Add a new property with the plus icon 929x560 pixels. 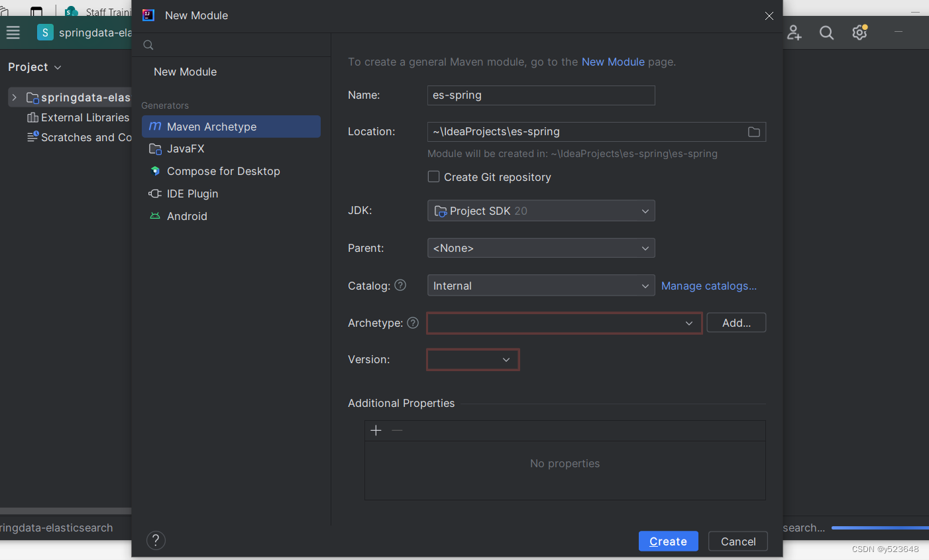[x=376, y=430]
